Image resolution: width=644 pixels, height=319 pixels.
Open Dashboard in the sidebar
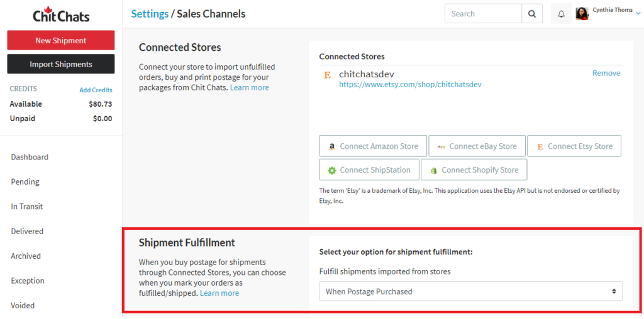[30, 157]
